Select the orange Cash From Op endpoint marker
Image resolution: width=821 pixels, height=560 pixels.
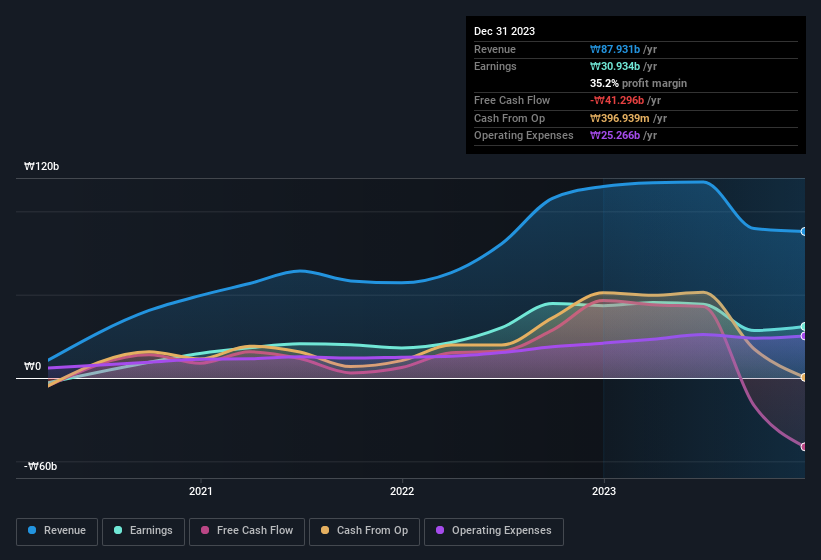click(x=804, y=377)
